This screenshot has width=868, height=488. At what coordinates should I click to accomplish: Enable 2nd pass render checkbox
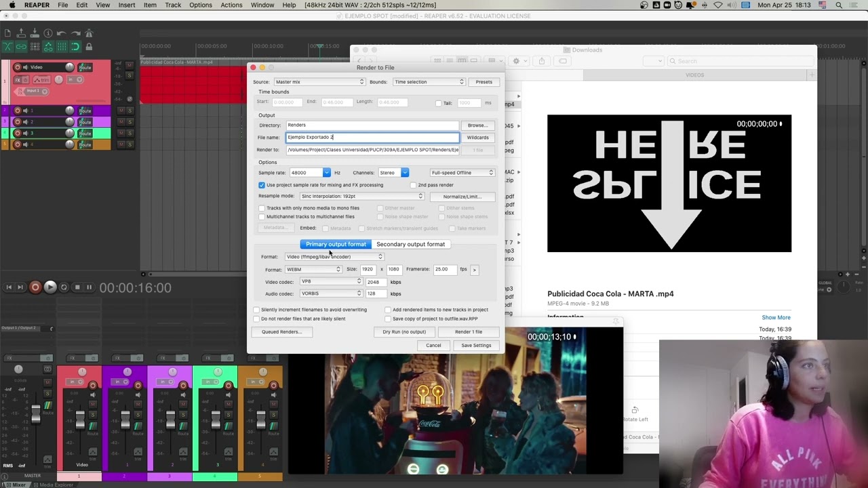tap(413, 185)
